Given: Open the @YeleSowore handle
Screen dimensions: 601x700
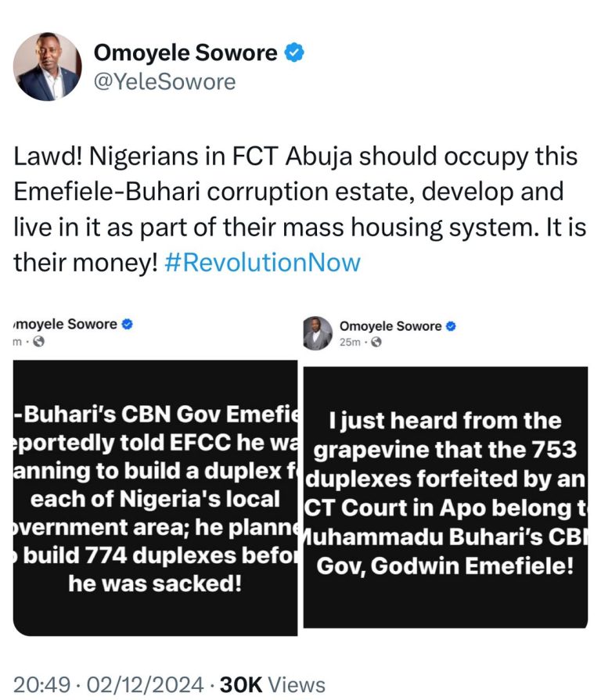Looking at the screenshot, I should pyautogui.click(x=164, y=81).
